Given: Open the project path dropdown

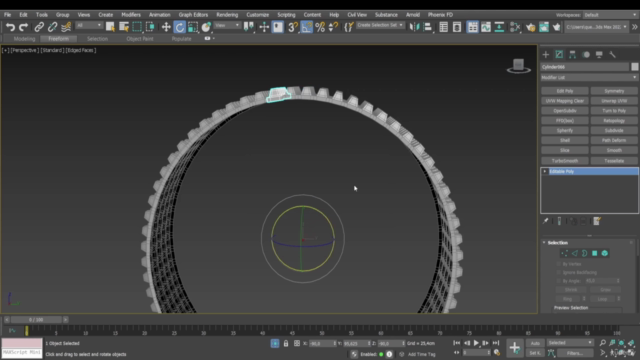Looking at the screenshot, I should tap(596, 27).
